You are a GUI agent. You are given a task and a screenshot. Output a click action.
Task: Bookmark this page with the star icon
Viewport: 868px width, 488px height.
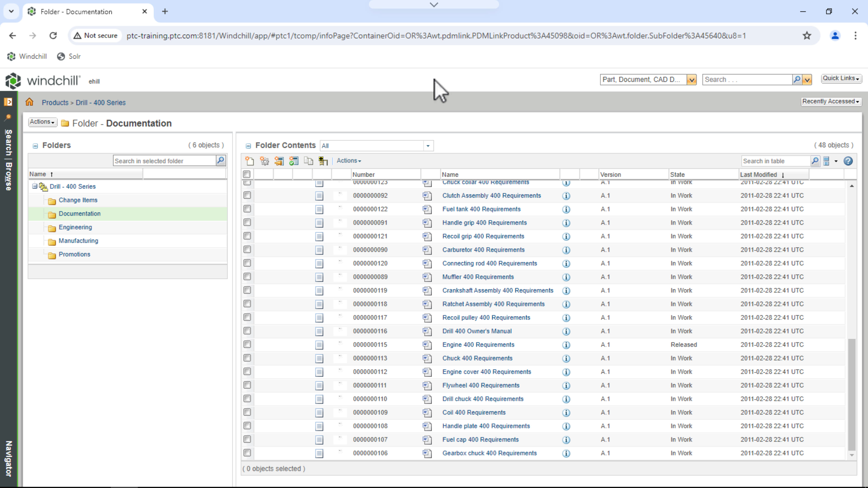807,36
